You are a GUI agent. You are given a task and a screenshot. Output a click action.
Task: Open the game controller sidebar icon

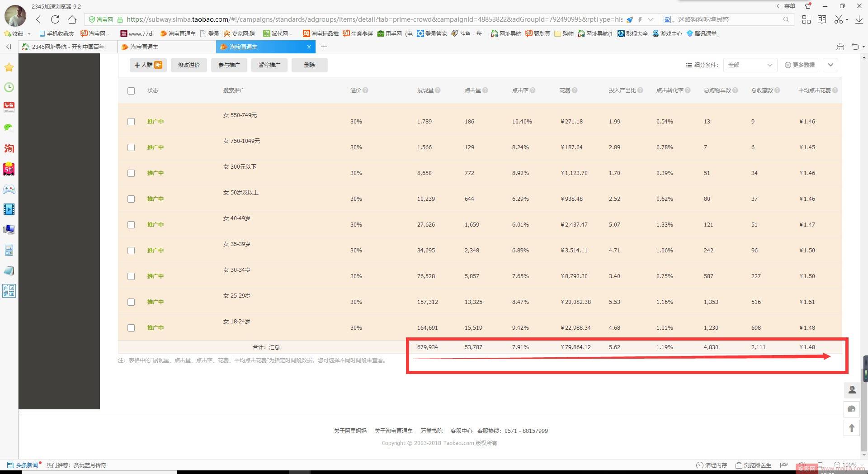pos(9,190)
